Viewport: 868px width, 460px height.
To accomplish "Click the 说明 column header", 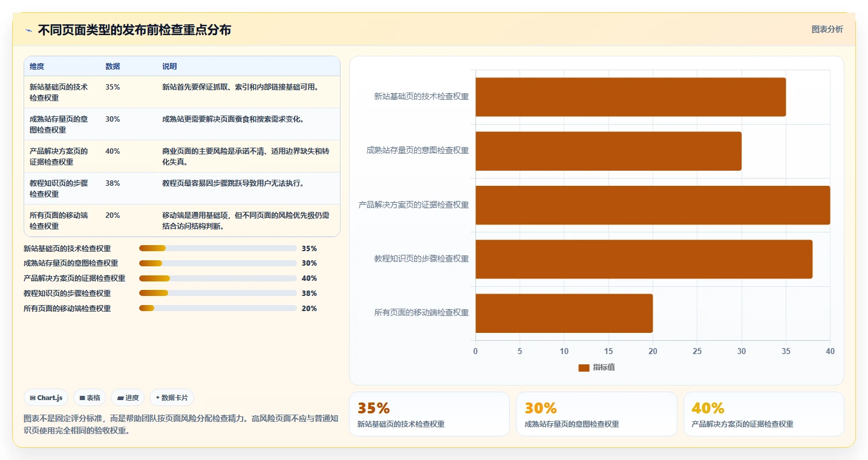I will pyautogui.click(x=169, y=66).
